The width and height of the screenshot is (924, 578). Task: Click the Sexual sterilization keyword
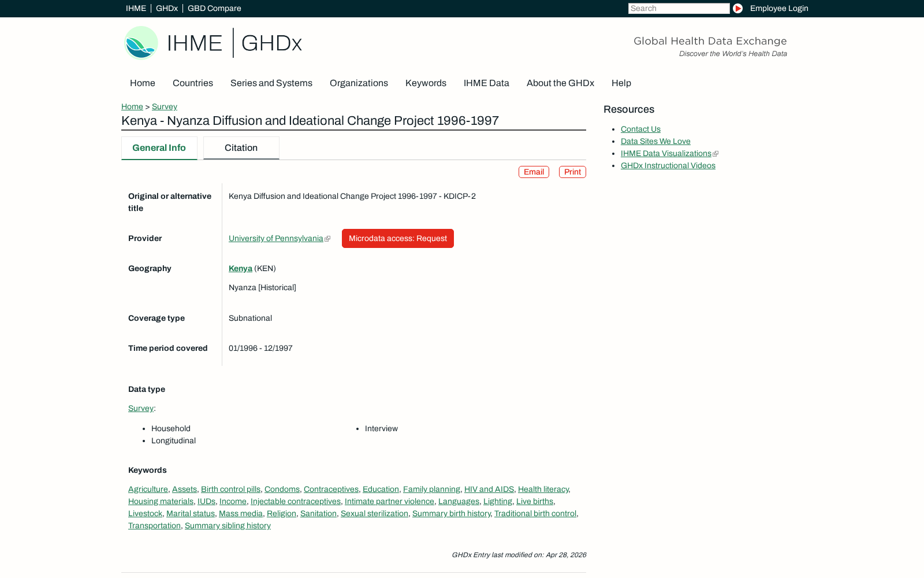(x=374, y=513)
